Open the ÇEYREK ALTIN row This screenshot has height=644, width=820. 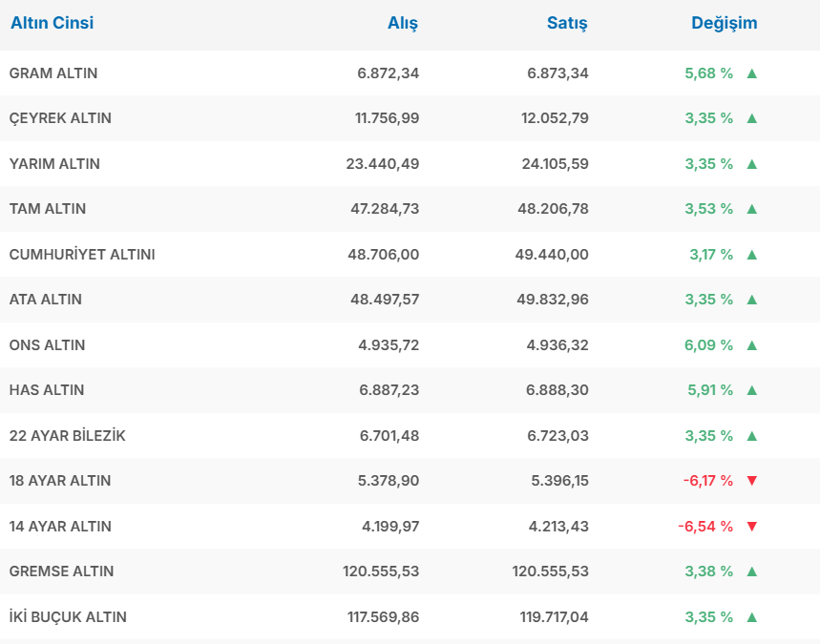tap(60, 118)
